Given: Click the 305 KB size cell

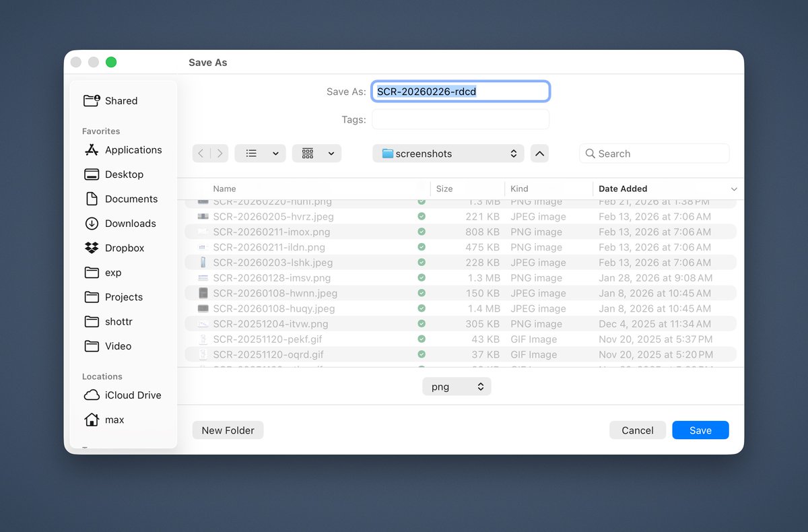Looking at the screenshot, I should pyautogui.click(x=482, y=324).
